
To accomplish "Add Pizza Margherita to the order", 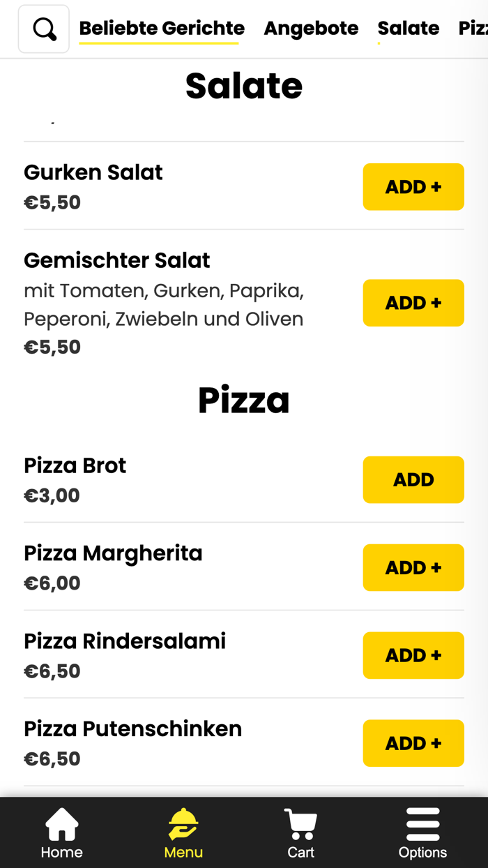I will tap(413, 567).
